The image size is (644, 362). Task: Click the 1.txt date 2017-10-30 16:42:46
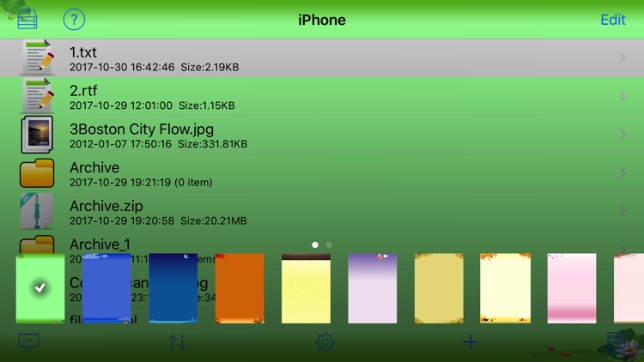[x=122, y=67]
